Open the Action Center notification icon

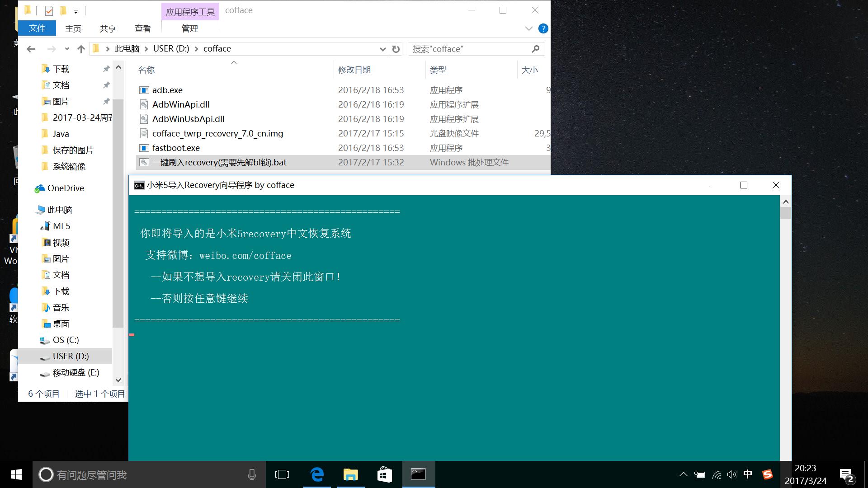coord(846,474)
